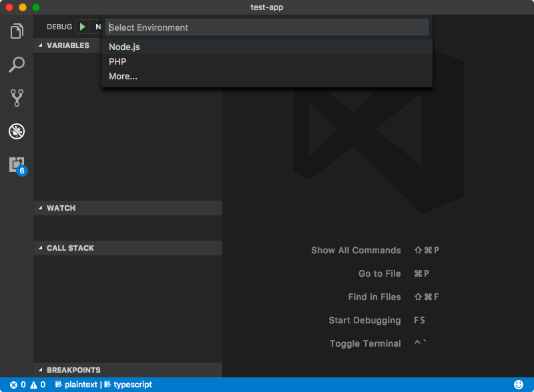The height and width of the screenshot is (392, 534).
Task: Click the warnings count in status bar
Action: [38, 385]
